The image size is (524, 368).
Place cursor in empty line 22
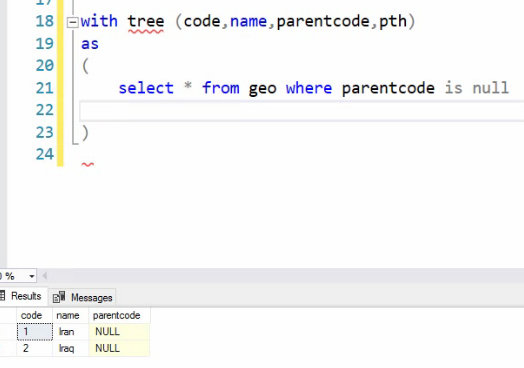click(x=301, y=111)
